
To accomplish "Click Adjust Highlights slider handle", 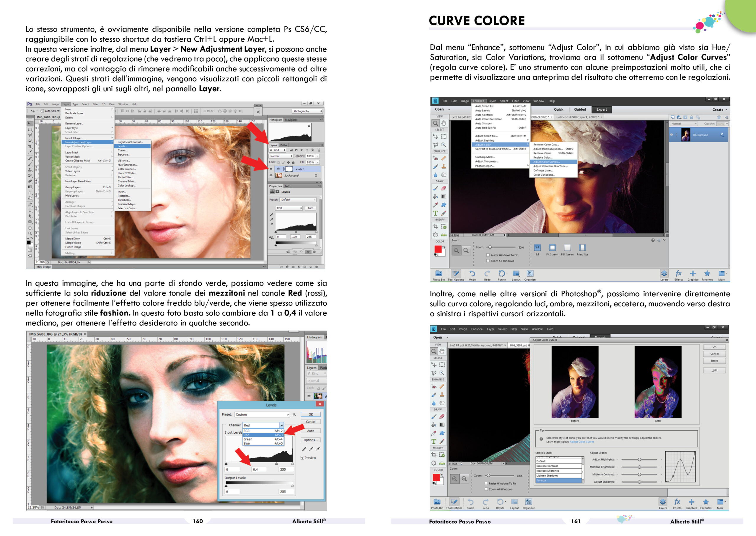I will pos(639,460).
